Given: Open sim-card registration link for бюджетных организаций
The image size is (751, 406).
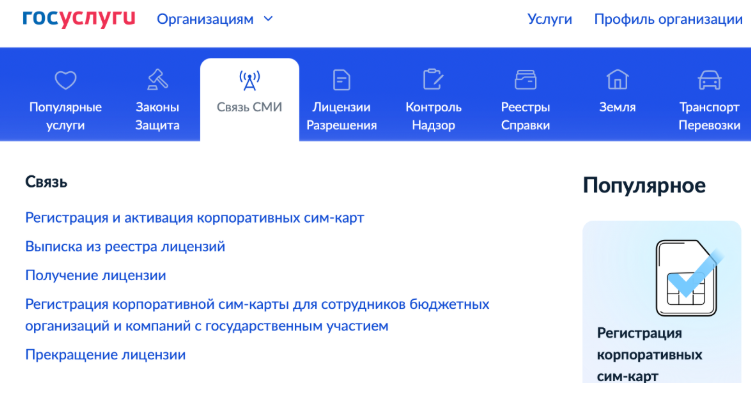Looking at the screenshot, I should pyautogui.click(x=257, y=314).
